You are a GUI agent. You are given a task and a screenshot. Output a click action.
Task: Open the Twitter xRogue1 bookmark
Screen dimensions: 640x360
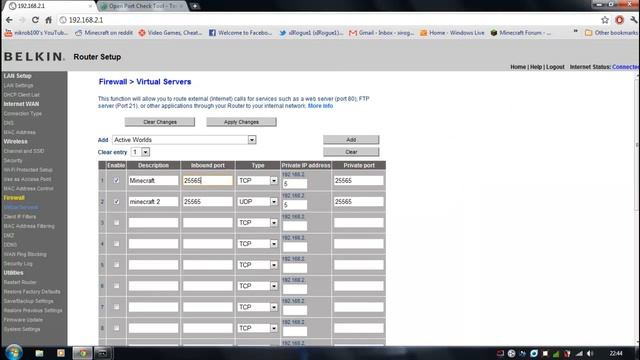tap(311, 33)
